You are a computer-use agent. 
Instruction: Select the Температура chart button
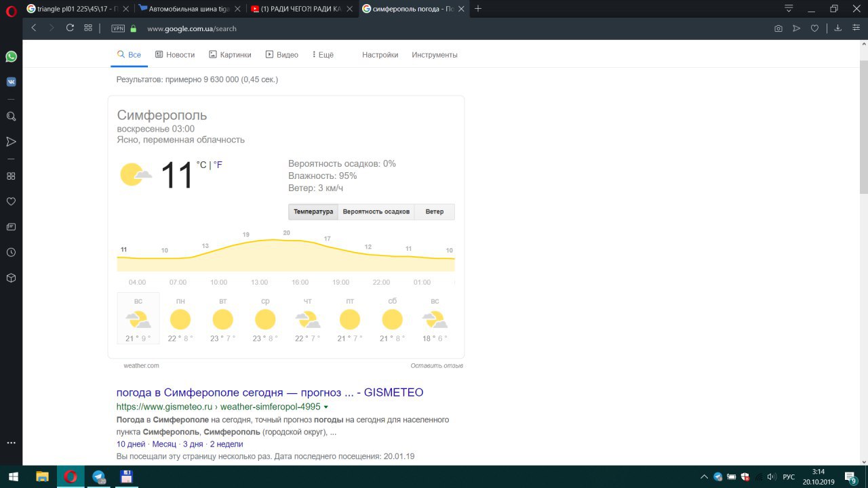pyautogui.click(x=313, y=211)
